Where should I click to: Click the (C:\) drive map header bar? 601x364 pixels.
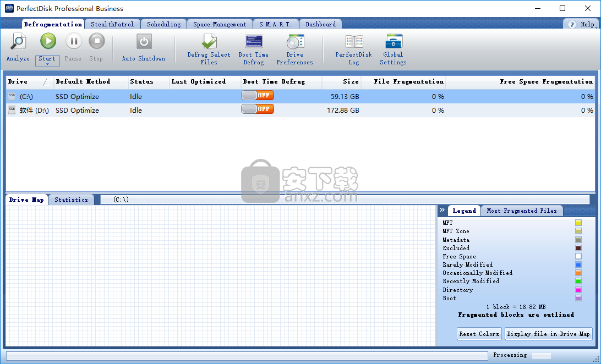[345, 200]
